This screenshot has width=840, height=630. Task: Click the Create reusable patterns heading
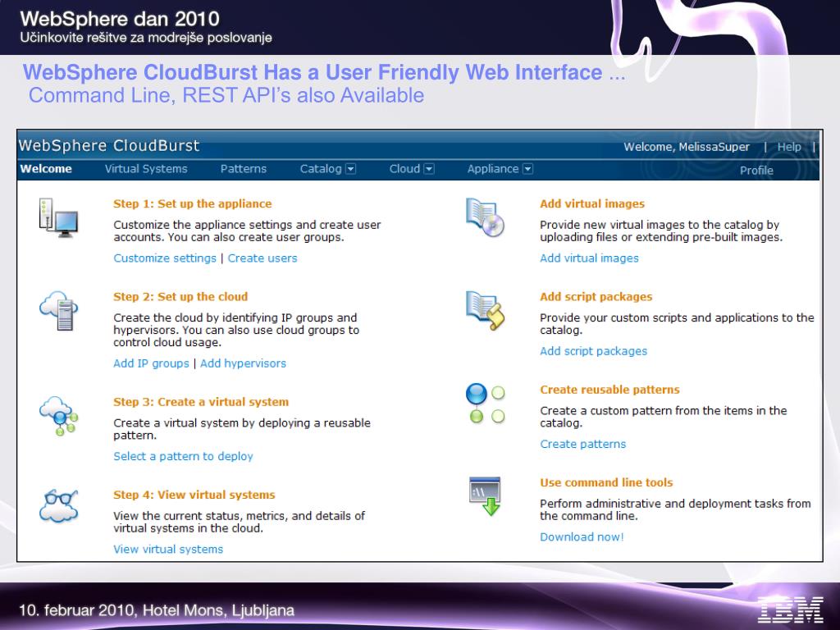coord(609,390)
